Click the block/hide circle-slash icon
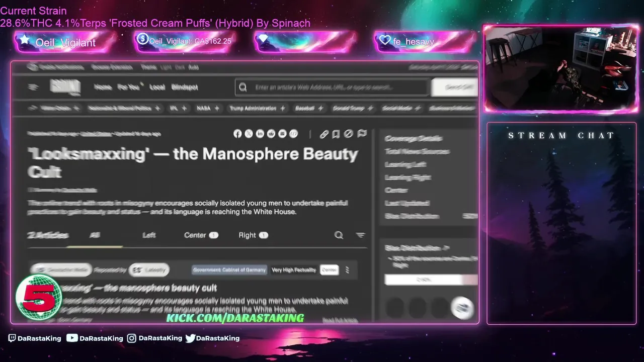 point(348,134)
